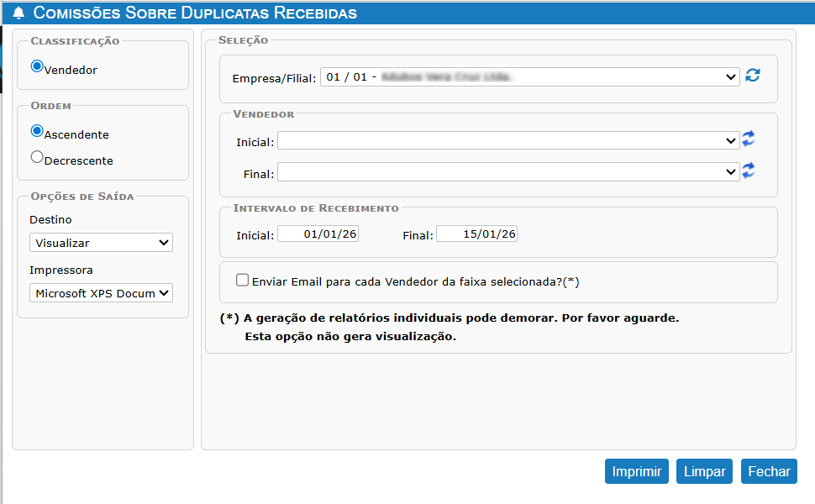Enable Enviar Email para cada Vendedor checkbox
The width and height of the screenshot is (815, 504).
(x=243, y=281)
